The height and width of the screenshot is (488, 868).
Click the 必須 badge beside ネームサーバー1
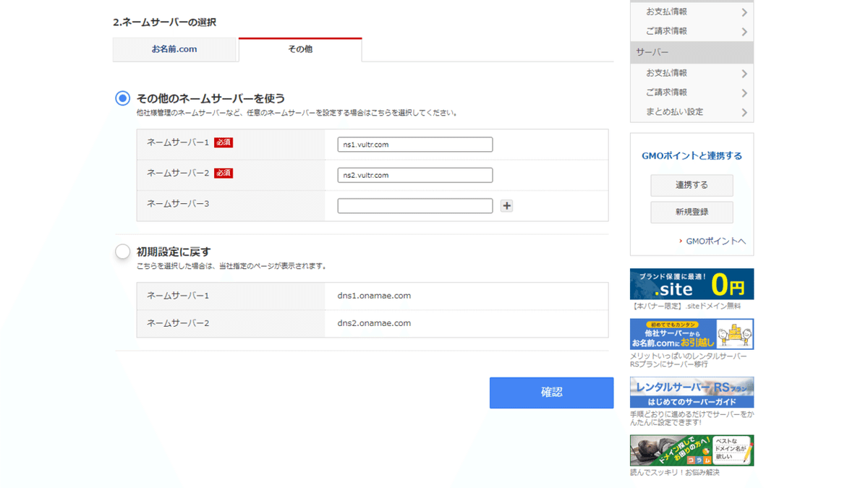[224, 143]
